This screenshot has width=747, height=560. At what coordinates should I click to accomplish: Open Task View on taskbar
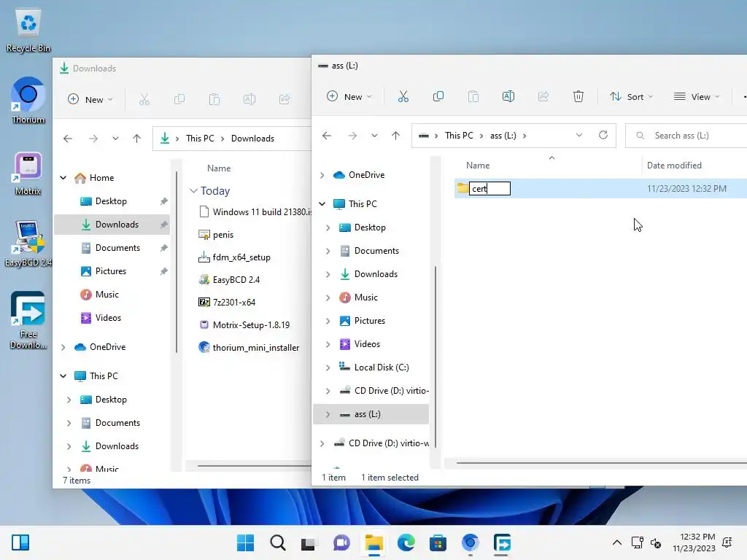pyautogui.click(x=309, y=542)
